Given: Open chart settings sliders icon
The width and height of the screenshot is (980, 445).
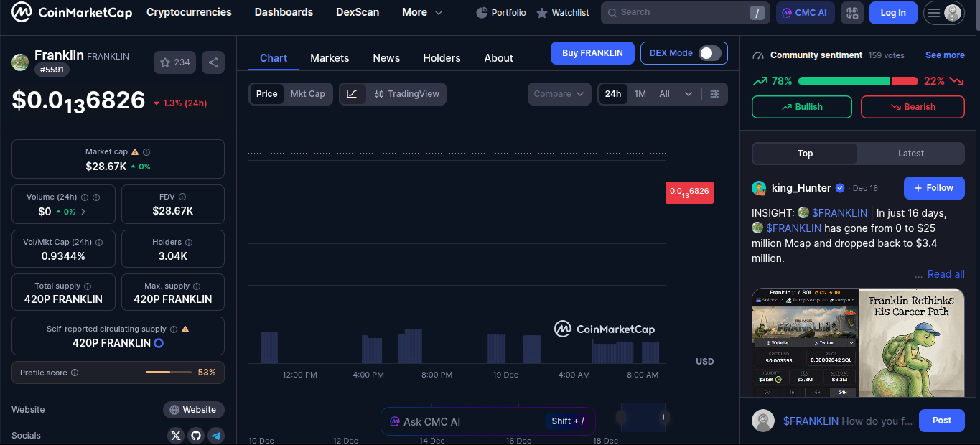Looking at the screenshot, I should 714,94.
